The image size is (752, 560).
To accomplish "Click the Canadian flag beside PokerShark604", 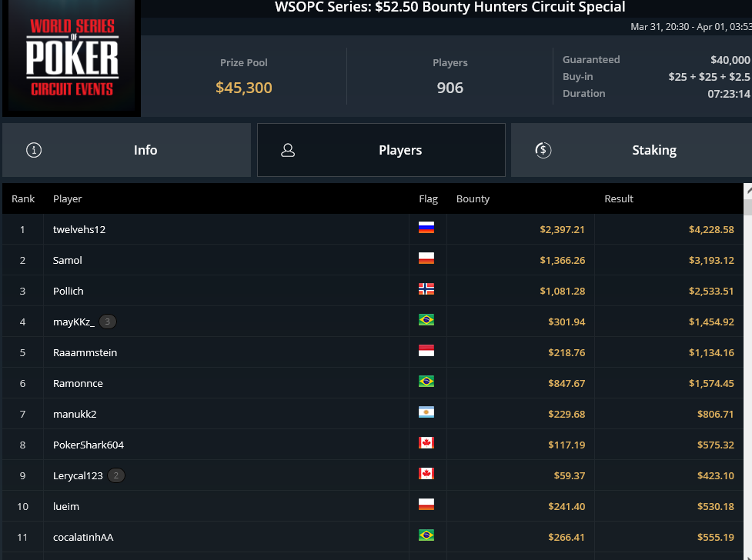I will click(x=426, y=442).
